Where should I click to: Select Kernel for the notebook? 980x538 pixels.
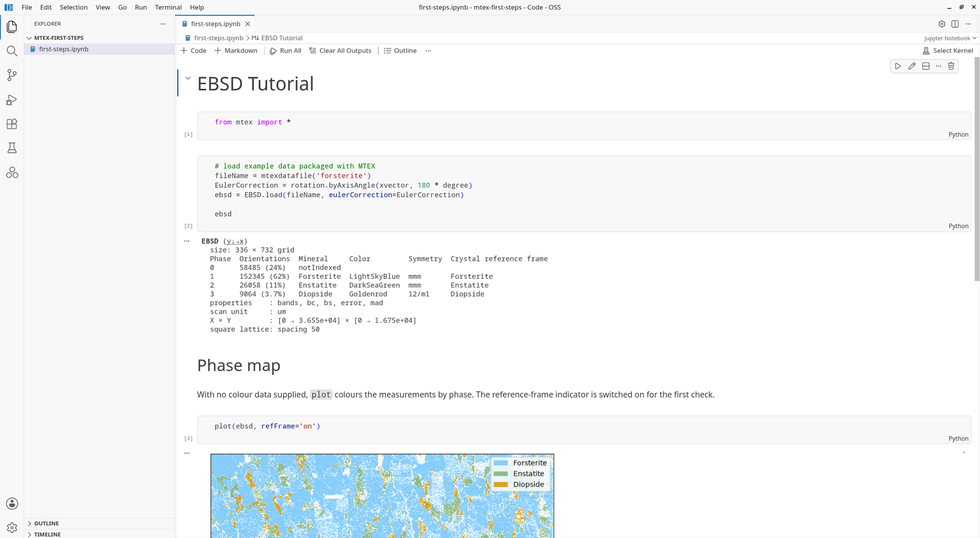point(948,51)
